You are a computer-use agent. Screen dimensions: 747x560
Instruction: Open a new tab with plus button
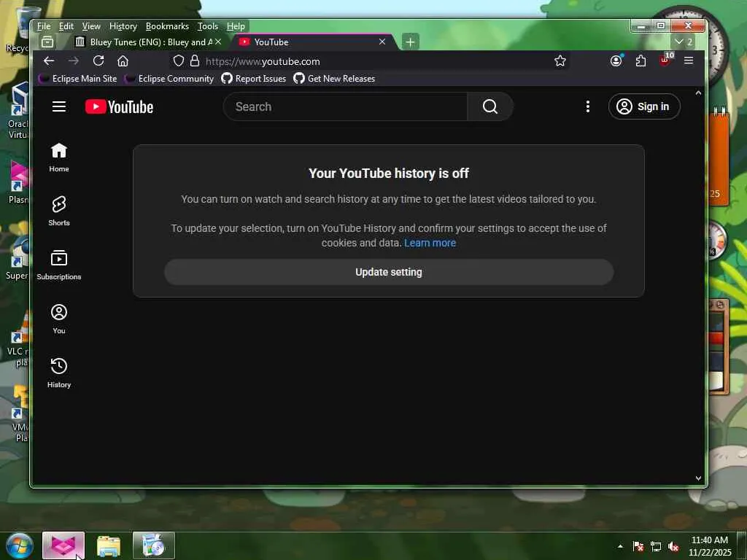[x=410, y=42]
